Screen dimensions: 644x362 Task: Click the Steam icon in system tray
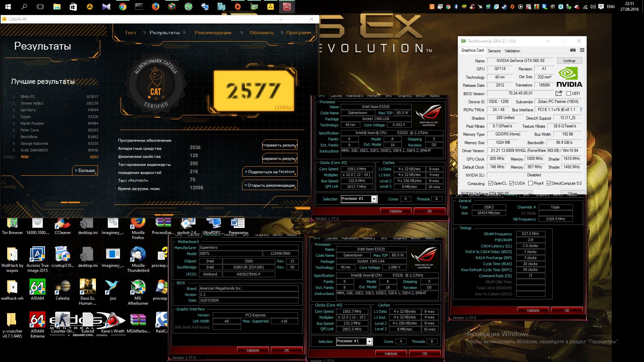click(x=504, y=6)
